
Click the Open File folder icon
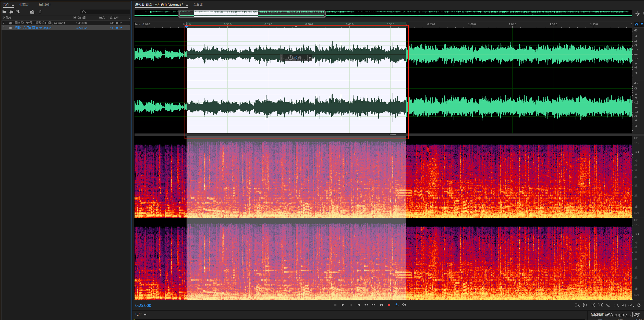coord(4,12)
